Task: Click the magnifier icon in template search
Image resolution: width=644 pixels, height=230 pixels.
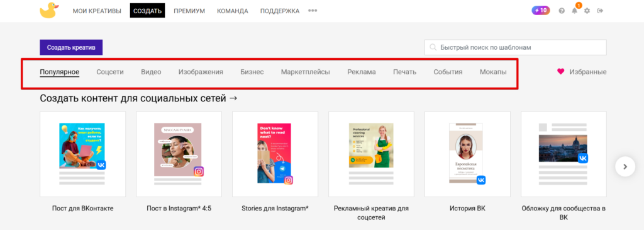Action: [x=433, y=47]
